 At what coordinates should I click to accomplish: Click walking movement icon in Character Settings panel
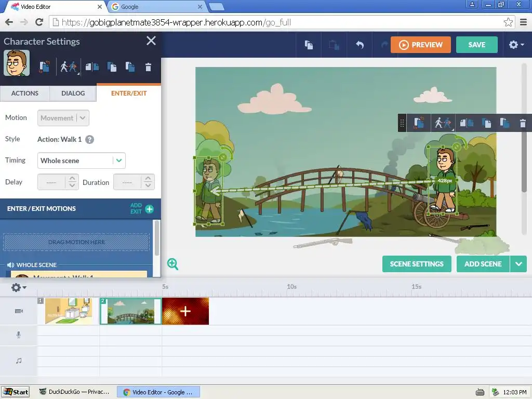pos(69,67)
